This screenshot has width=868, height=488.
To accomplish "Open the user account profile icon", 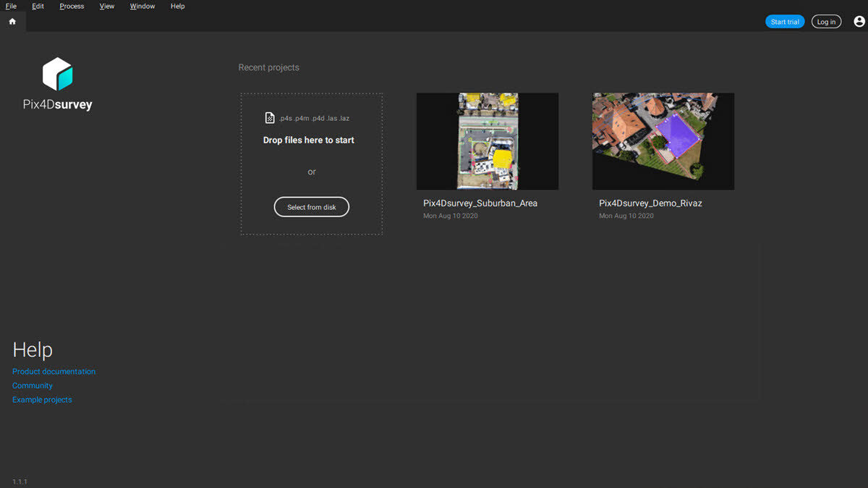I will click(x=859, y=22).
